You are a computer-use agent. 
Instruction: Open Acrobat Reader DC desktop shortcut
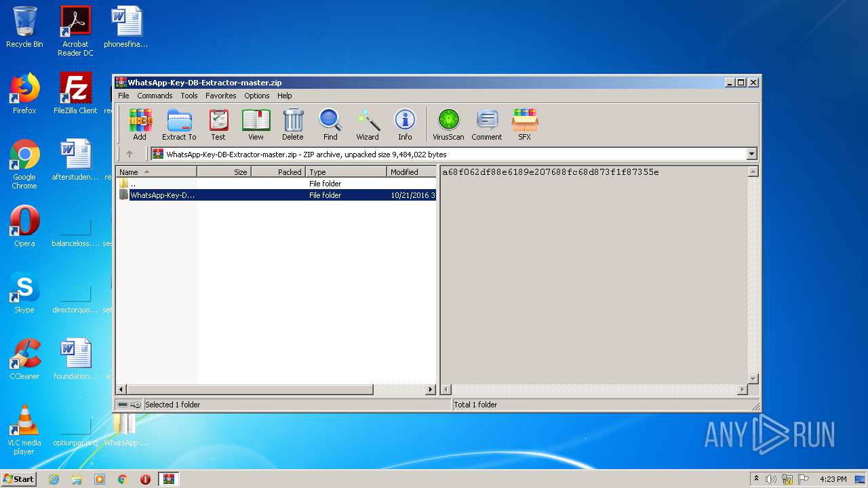(x=75, y=31)
